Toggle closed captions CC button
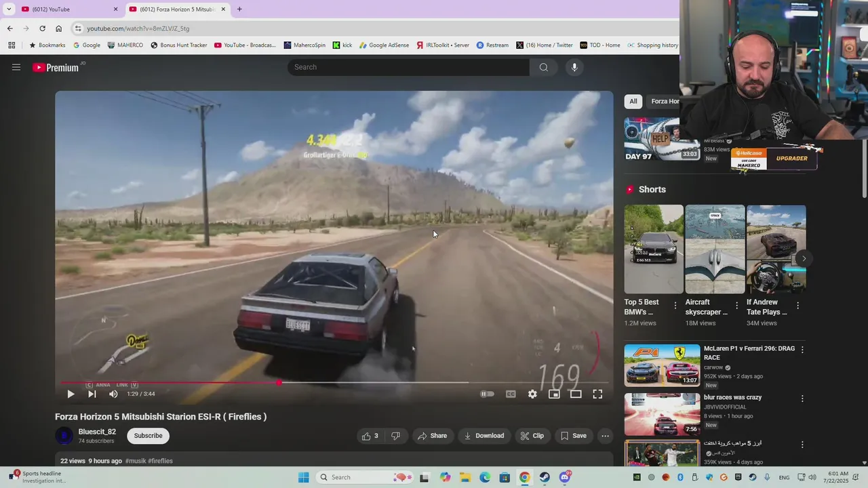The height and width of the screenshot is (488, 868). coord(511,394)
